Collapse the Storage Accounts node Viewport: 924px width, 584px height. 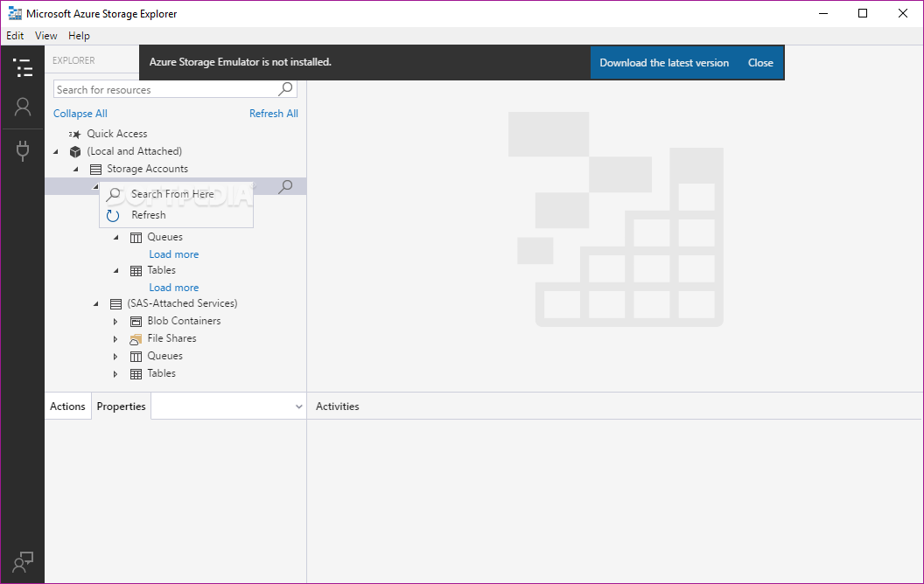(x=76, y=170)
